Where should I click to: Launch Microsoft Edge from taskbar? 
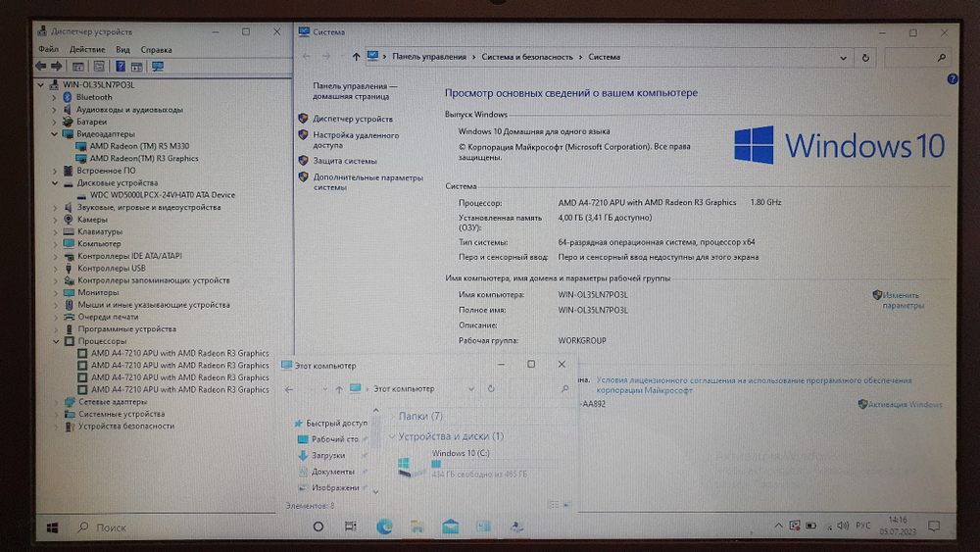384,527
